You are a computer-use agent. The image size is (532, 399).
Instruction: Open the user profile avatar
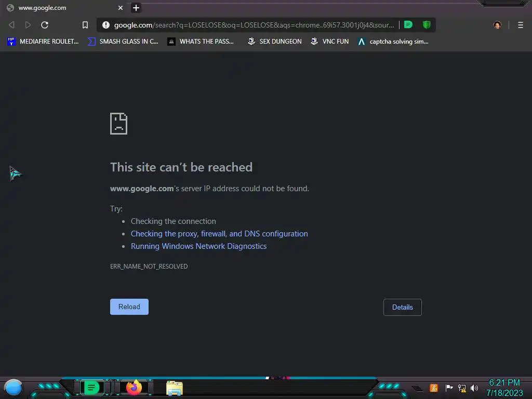point(497,25)
